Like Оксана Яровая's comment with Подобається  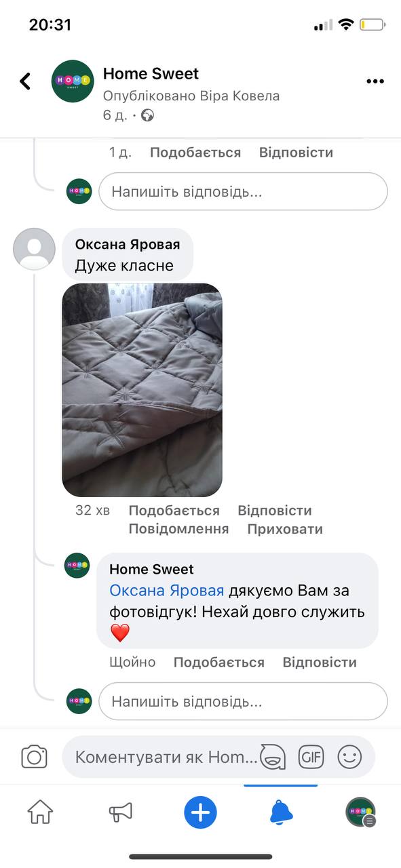pyautogui.click(x=174, y=511)
